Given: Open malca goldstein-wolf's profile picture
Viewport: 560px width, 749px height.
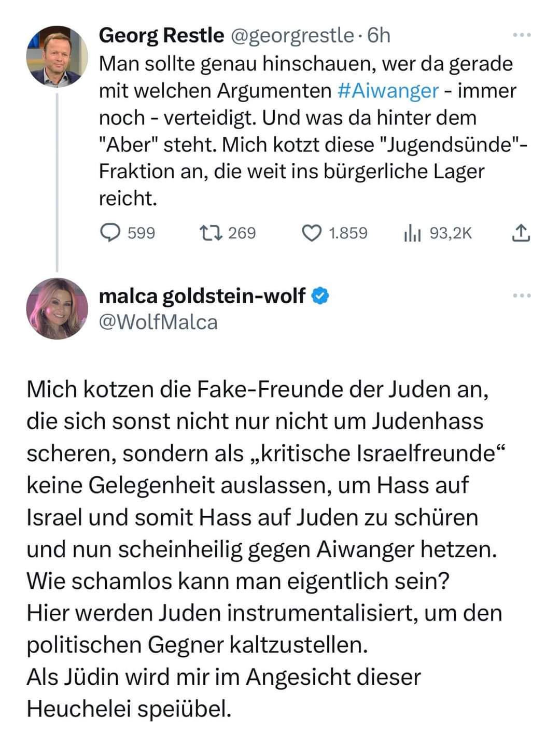Looking at the screenshot, I should (57, 309).
